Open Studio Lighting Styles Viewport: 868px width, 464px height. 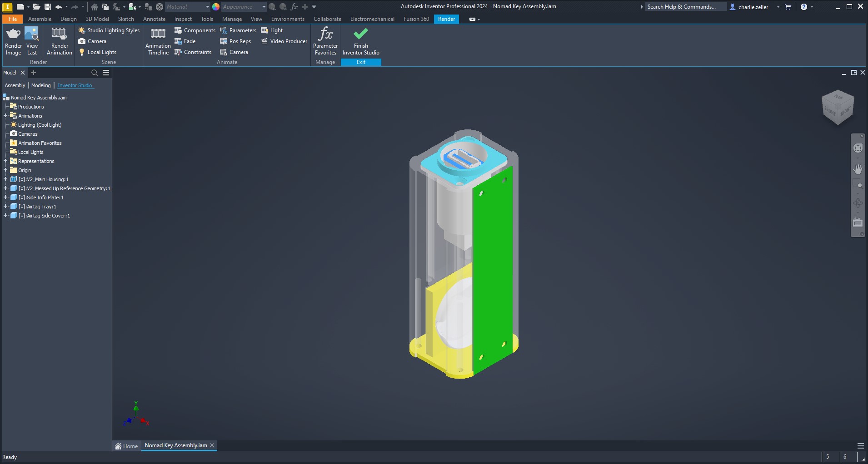click(x=109, y=30)
